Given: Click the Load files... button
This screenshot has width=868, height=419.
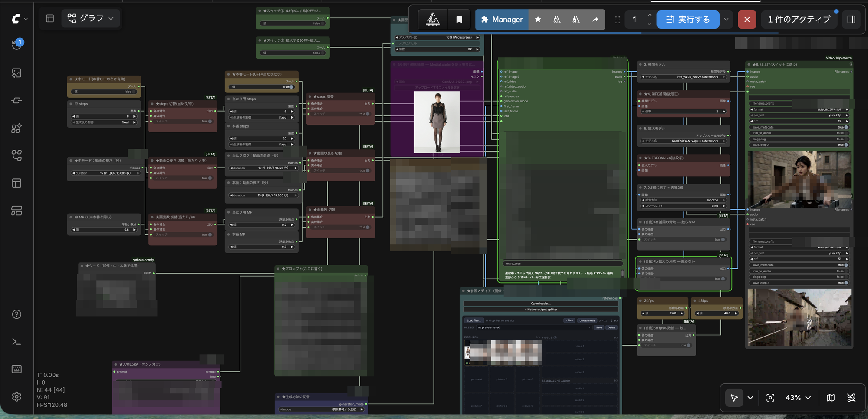Looking at the screenshot, I should [x=473, y=320].
